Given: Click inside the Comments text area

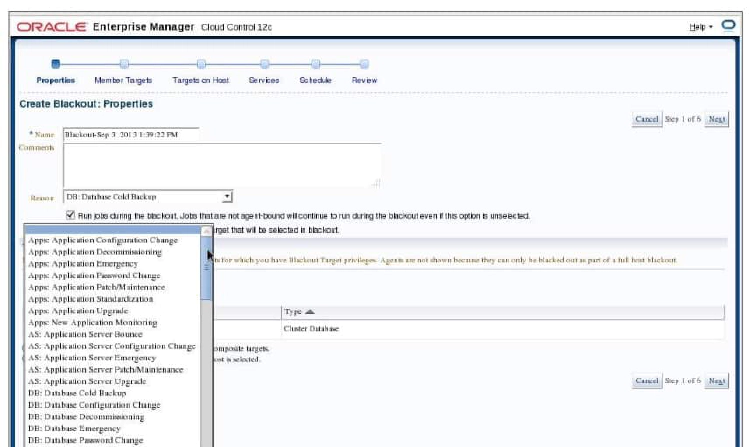Looking at the screenshot, I should pos(222,165).
